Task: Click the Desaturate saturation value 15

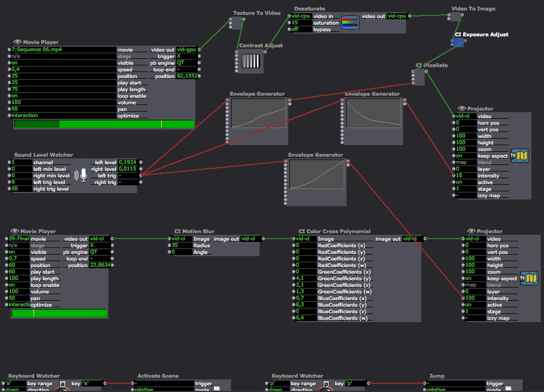Action: [x=301, y=23]
